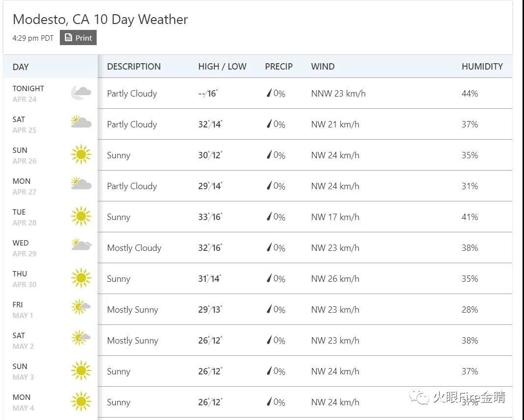This screenshot has width=524, height=420.
Task: Select the DAY column header
Action: 21,67
